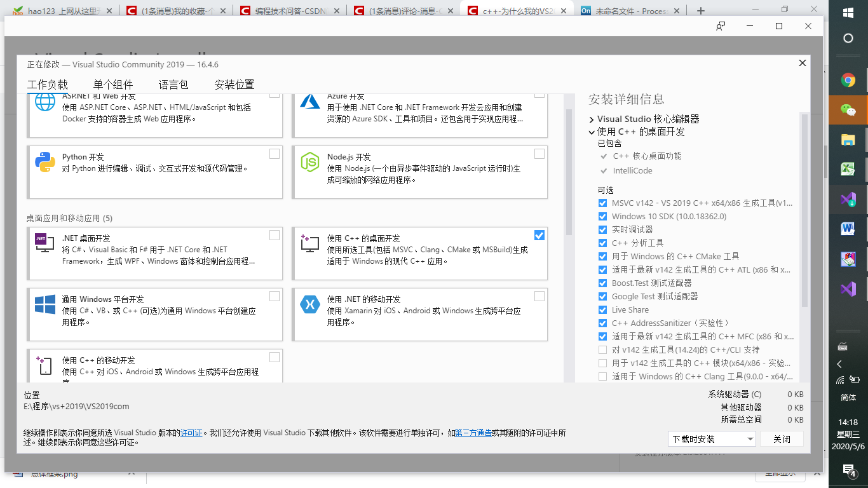868x488 pixels.
Task: Click the Close (关闭) button
Action: pos(782,439)
